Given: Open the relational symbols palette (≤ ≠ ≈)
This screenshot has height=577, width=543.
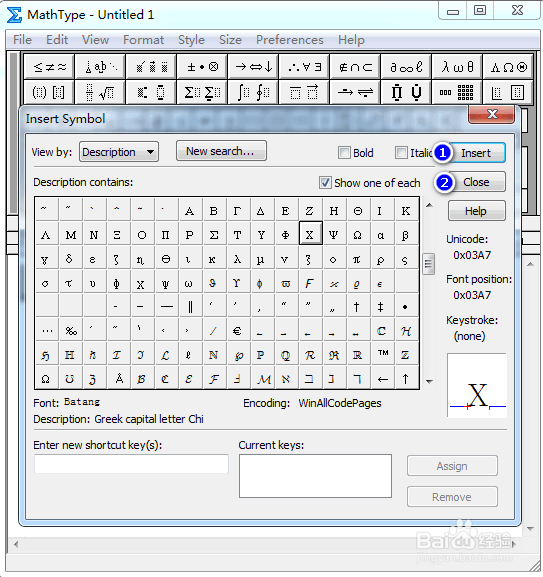Looking at the screenshot, I should tap(49, 67).
